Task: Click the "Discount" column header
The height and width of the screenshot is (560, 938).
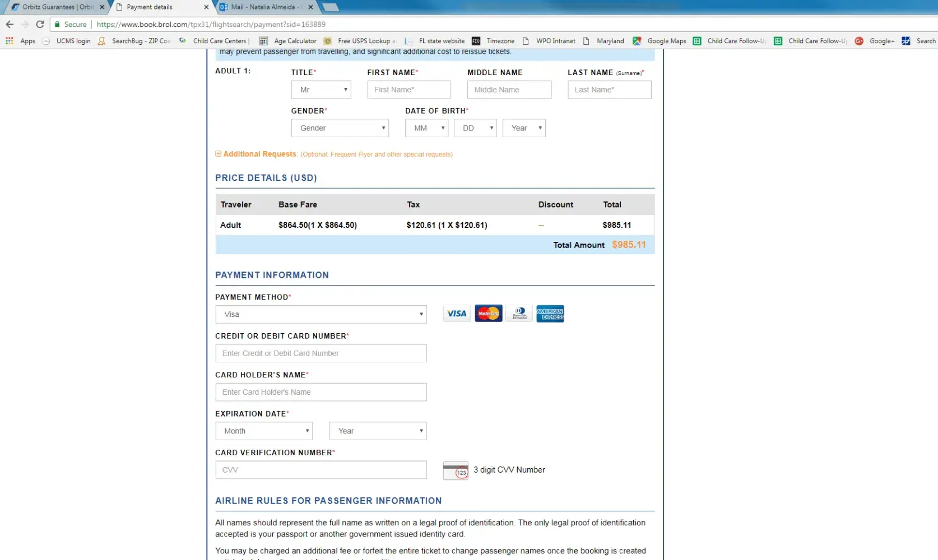Action: click(x=556, y=204)
